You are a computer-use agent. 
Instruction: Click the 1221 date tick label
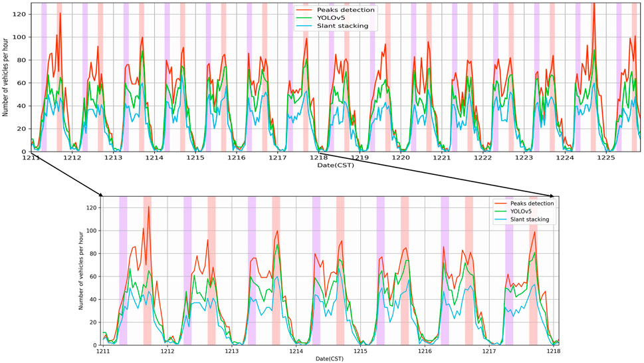(x=441, y=158)
